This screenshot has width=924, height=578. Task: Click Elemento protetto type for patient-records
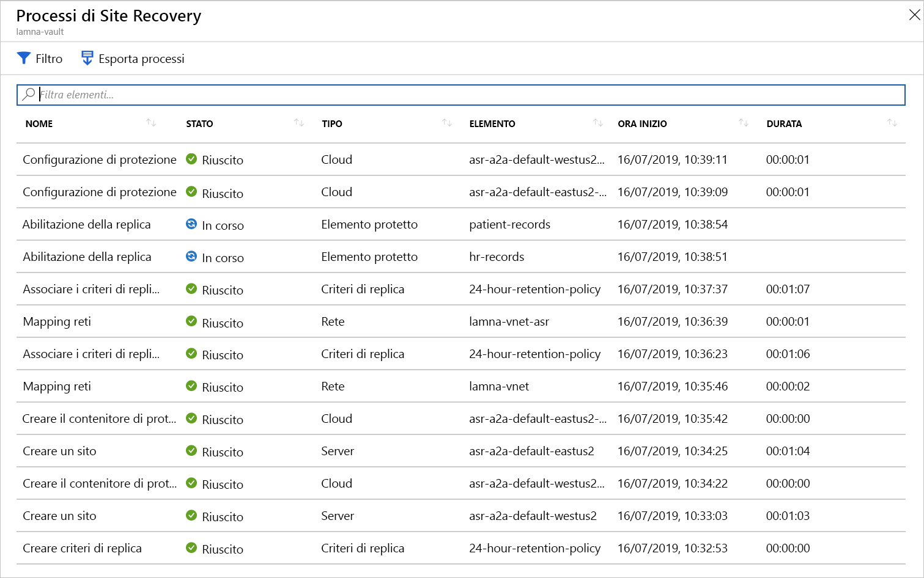[x=369, y=224]
